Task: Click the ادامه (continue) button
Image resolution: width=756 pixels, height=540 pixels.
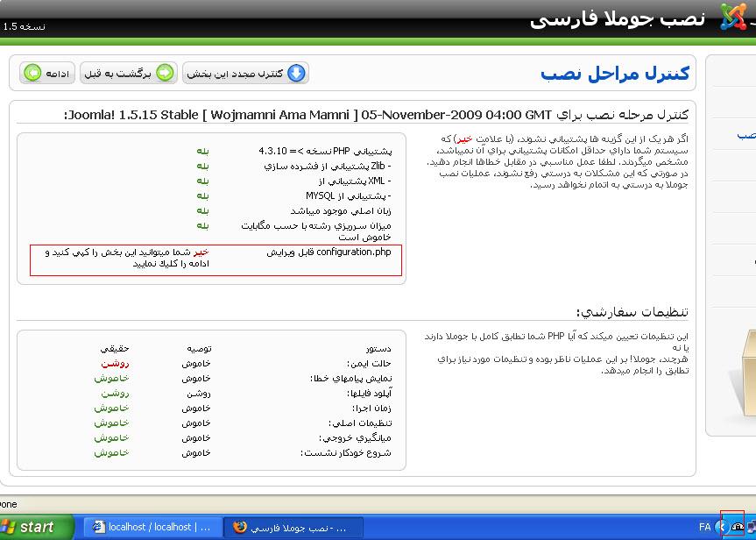Action: point(47,74)
